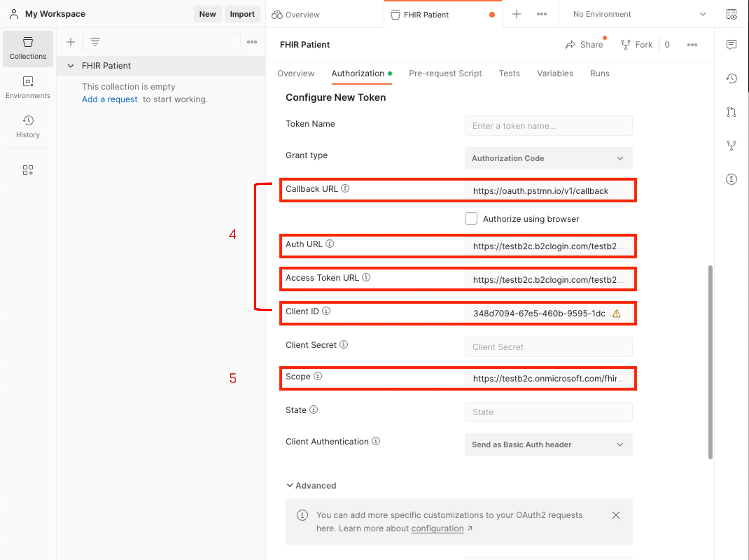Click the info icon next to Client Secret

[x=344, y=344]
